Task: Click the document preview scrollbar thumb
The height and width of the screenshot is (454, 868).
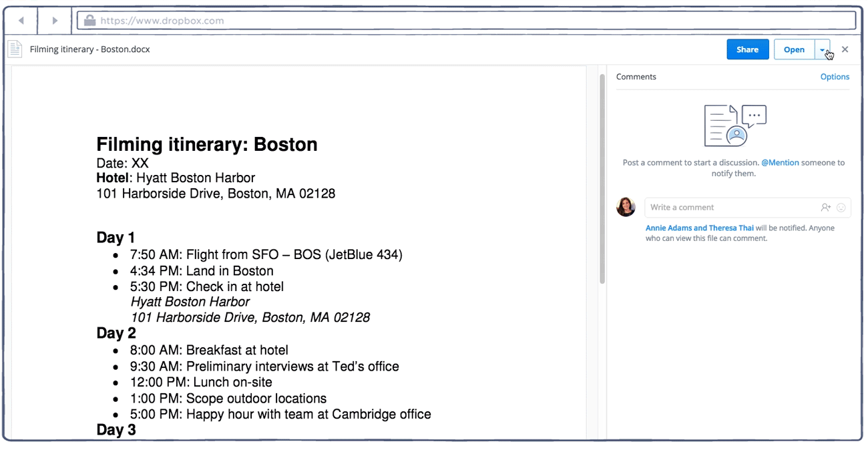Action: tap(602, 179)
